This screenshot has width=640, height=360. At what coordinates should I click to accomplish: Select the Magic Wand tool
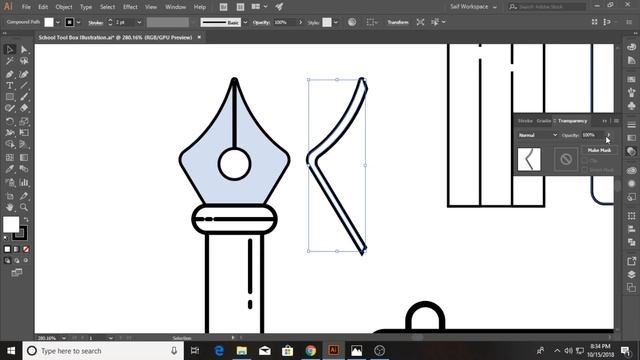[10, 61]
